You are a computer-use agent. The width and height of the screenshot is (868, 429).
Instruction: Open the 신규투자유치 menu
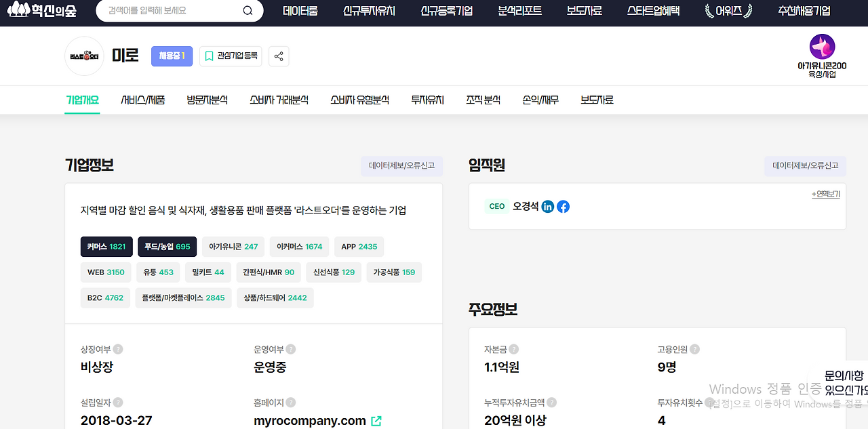[369, 11]
